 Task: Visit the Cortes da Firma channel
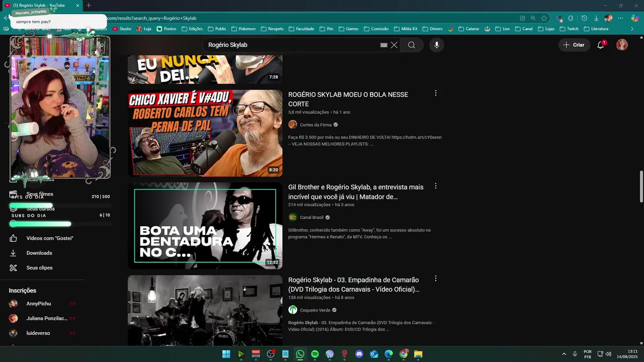(315, 125)
